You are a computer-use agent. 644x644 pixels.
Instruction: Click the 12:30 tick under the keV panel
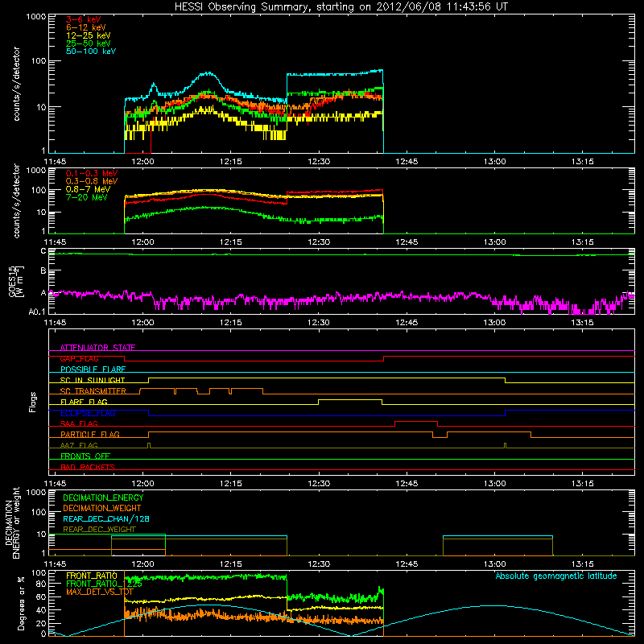pos(319,162)
